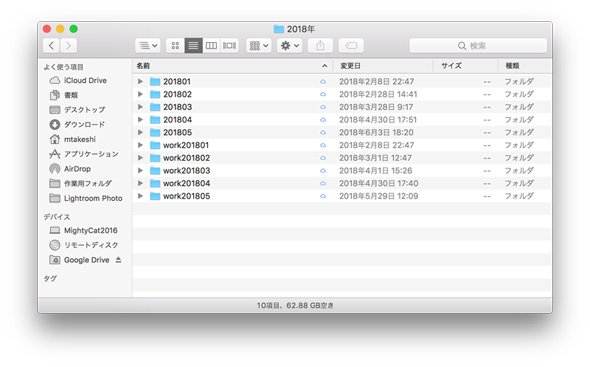Open Lightroom Photo in the sidebar
The width and height of the screenshot is (590, 367).
[86, 198]
